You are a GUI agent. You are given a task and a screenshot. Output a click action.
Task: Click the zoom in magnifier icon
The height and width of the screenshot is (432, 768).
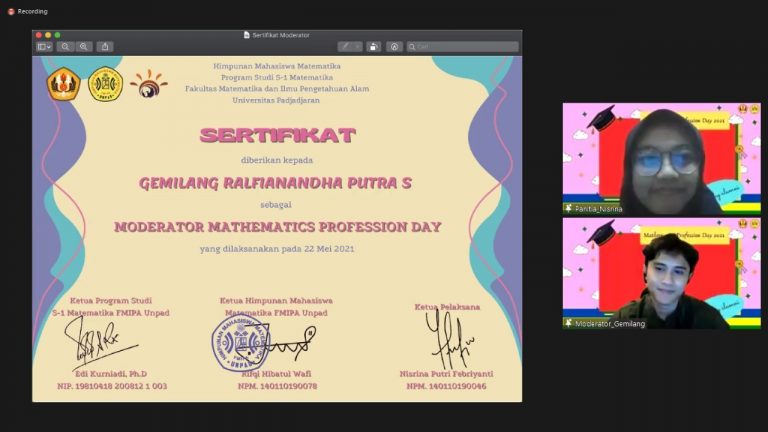84,47
